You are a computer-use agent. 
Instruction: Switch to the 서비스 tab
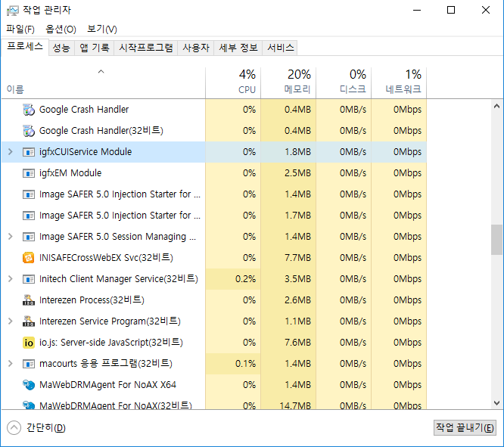(x=281, y=48)
